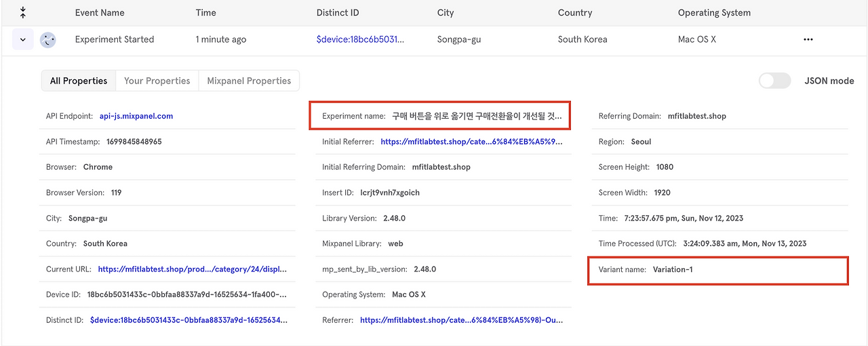Click the Experiment name Korean text value
Screen dimensions: 868x346
[x=477, y=116]
